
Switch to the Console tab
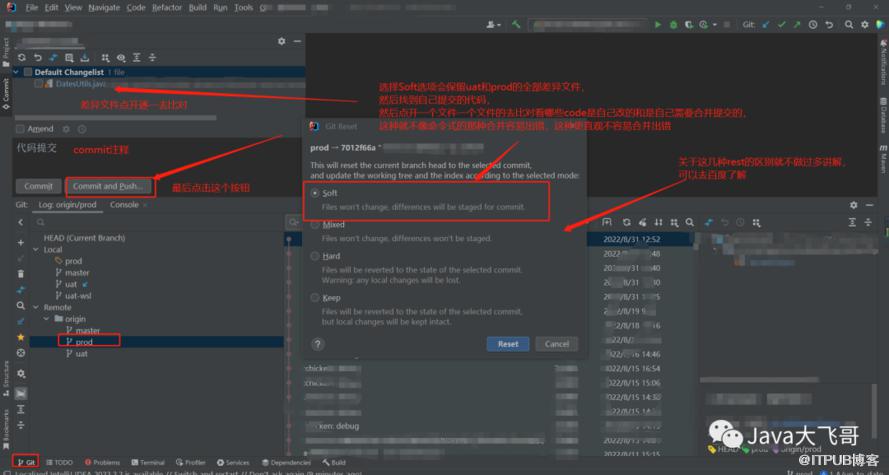click(124, 205)
